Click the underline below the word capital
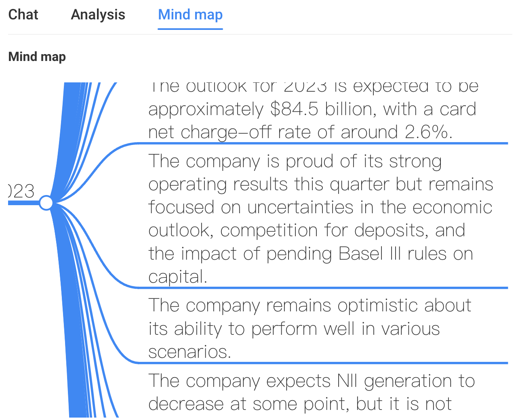Viewport: 518px width, 420px height. click(323, 288)
